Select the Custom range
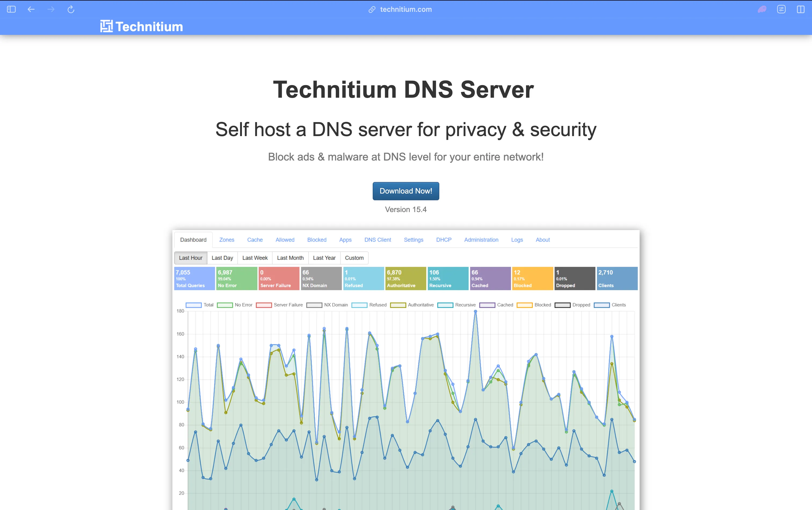 (354, 258)
